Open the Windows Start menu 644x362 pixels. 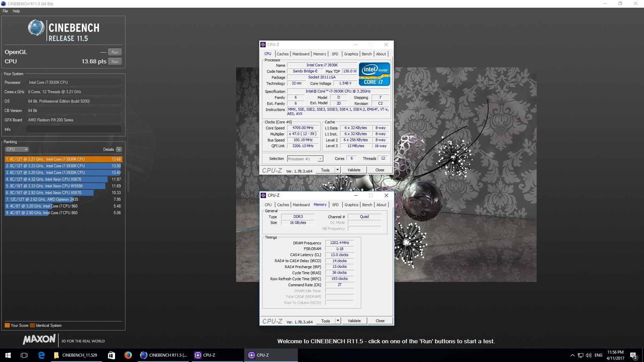click(8, 355)
